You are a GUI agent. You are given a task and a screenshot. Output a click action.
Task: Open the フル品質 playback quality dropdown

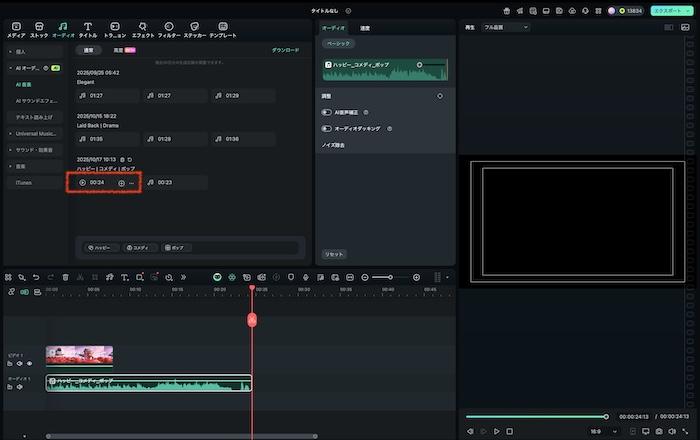pos(505,28)
